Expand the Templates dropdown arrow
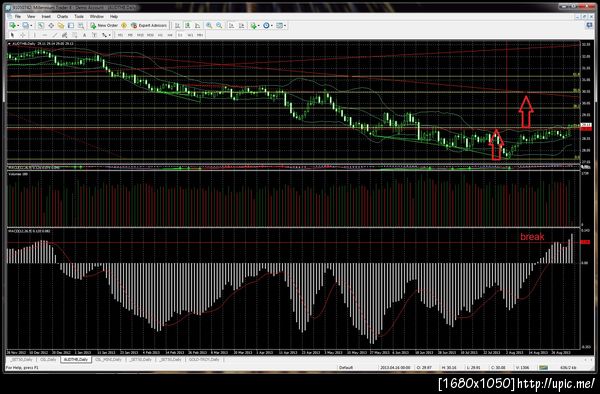The width and height of the screenshot is (600, 394). click(x=285, y=25)
